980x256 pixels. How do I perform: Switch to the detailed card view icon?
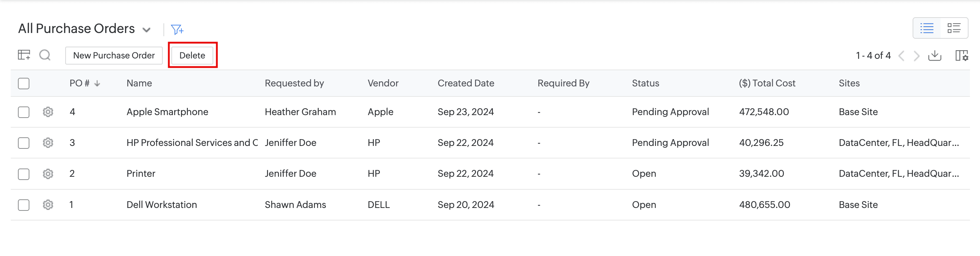[954, 28]
